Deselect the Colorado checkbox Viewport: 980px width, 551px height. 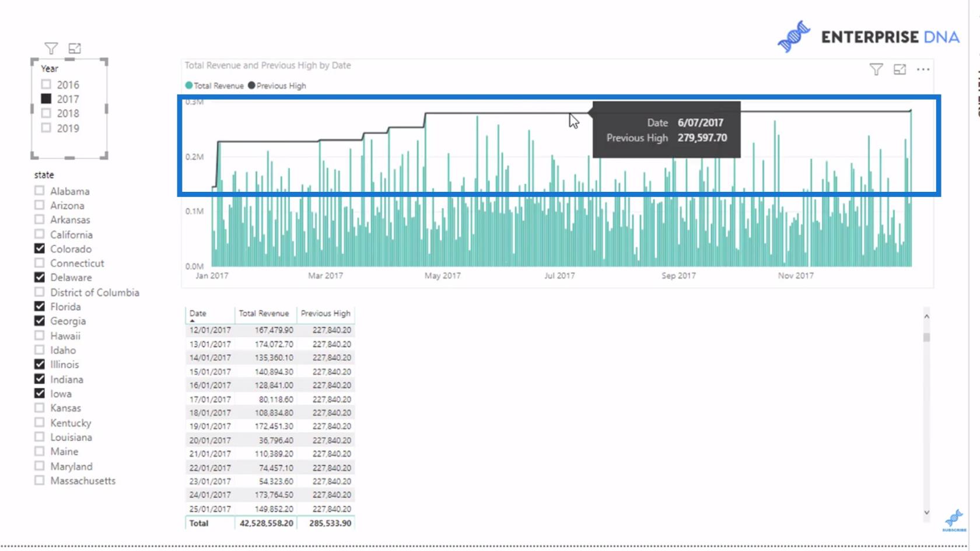pyautogui.click(x=39, y=248)
